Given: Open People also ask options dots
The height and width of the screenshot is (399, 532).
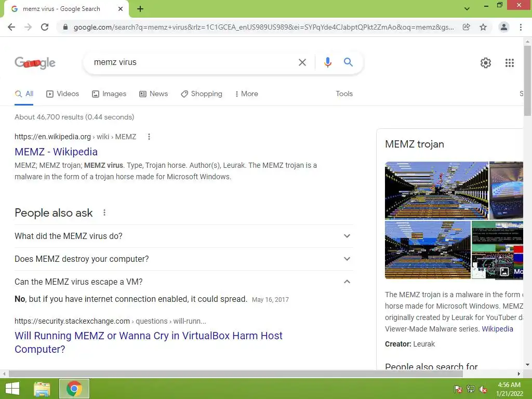Looking at the screenshot, I should pos(104,212).
